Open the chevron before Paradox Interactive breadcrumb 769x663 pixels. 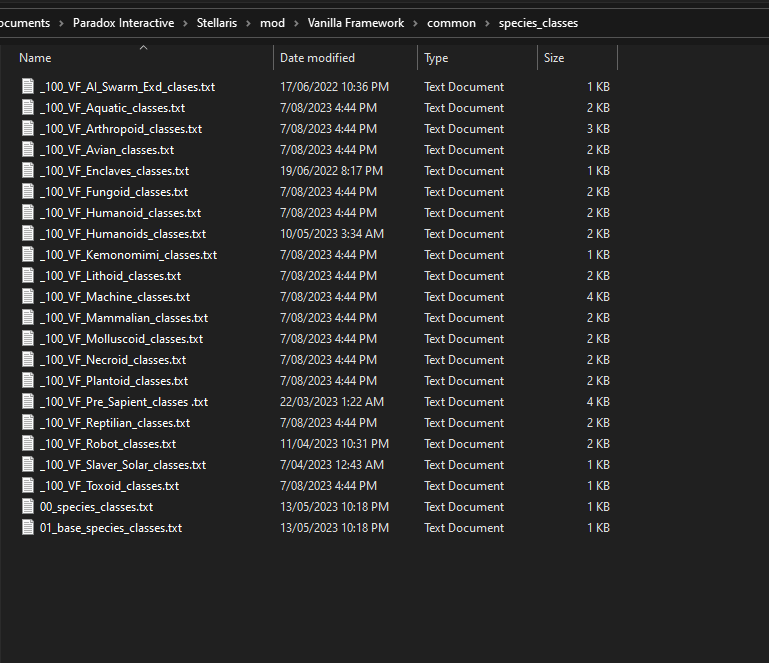[61, 24]
